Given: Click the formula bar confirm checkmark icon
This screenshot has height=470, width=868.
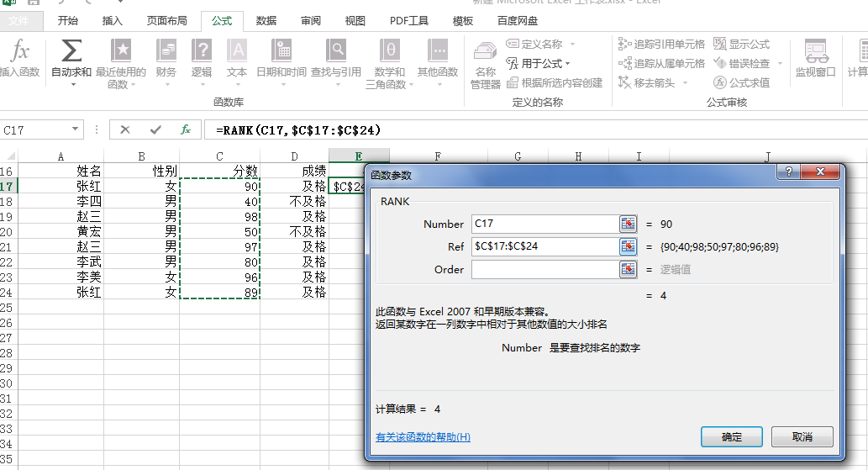Looking at the screenshot, I should coord(155,129).
